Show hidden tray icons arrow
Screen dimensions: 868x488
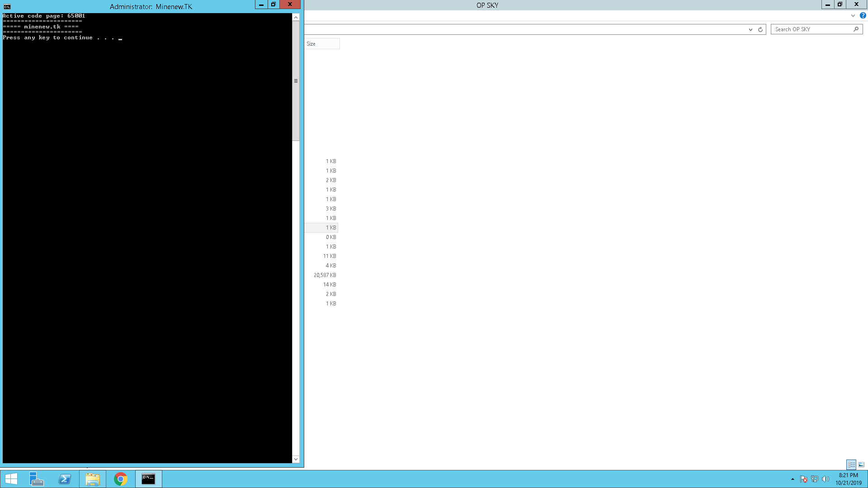pyautogui.click(x=793, y=479)
